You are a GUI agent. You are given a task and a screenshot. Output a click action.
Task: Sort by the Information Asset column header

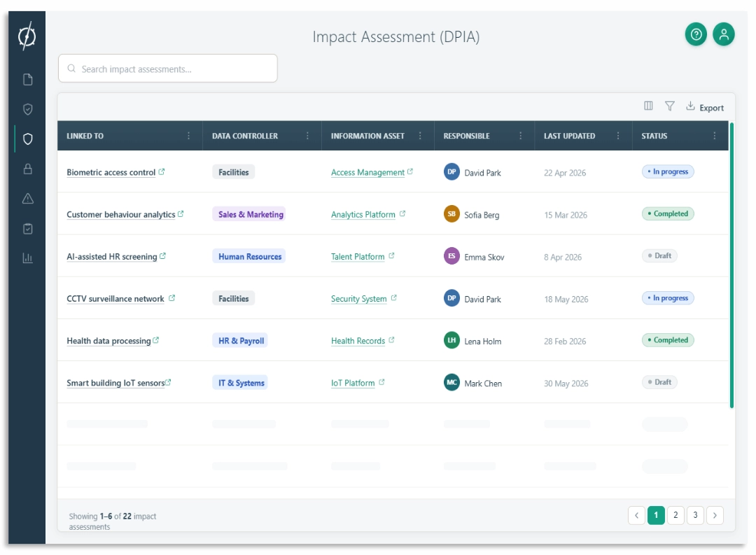point(367,136)
